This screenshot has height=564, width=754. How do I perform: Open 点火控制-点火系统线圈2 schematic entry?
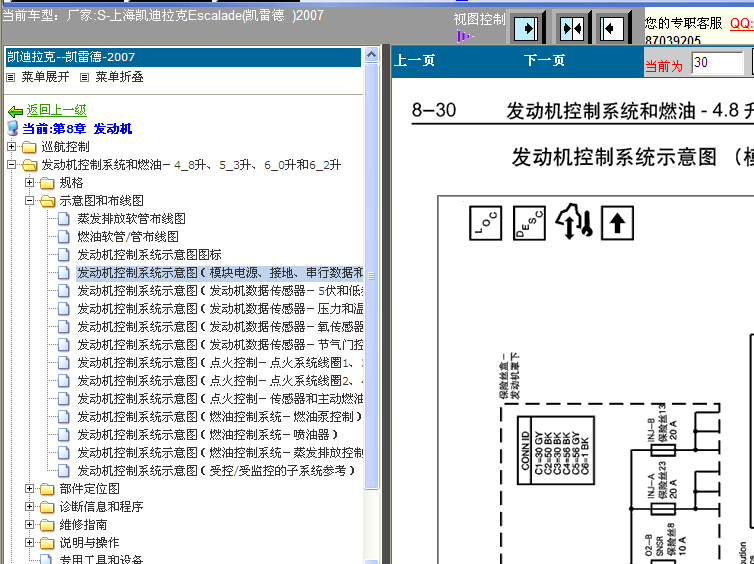click(220, 381)
